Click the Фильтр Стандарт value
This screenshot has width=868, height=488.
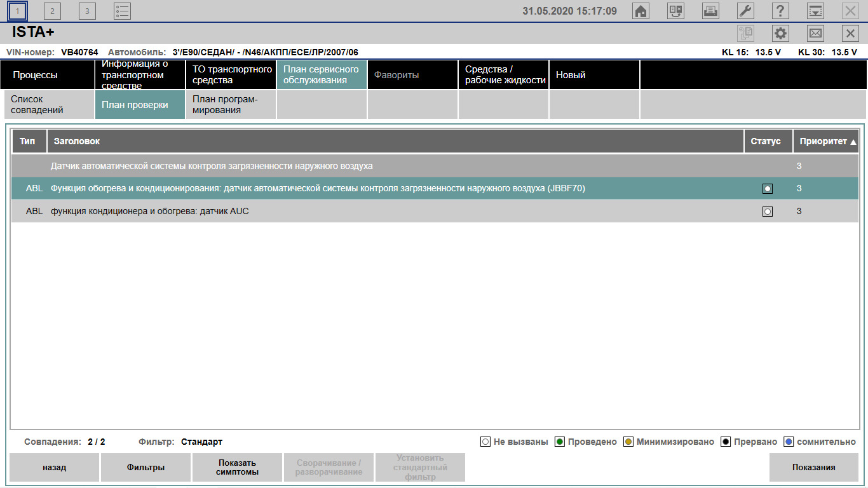tap(202, 442)
